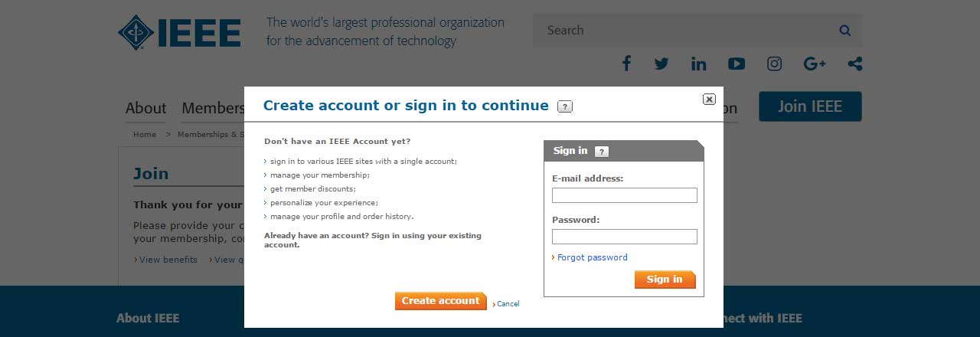
Task: Open IEEE Twitter page icon
Action: (x=661, y=64)
